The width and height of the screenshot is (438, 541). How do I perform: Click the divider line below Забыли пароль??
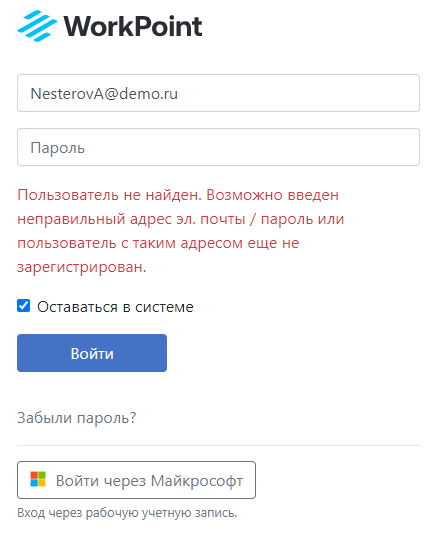click(x=218, y=445)
